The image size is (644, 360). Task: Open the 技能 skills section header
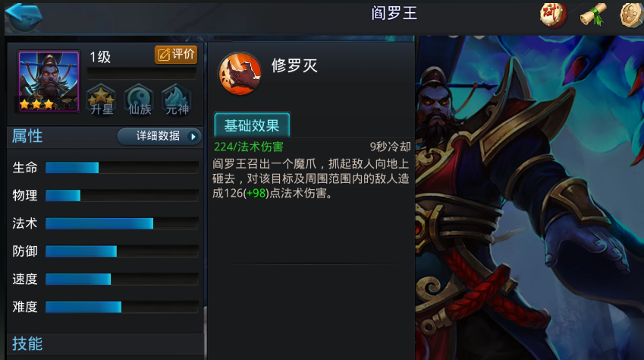click(x=27, y=343)
